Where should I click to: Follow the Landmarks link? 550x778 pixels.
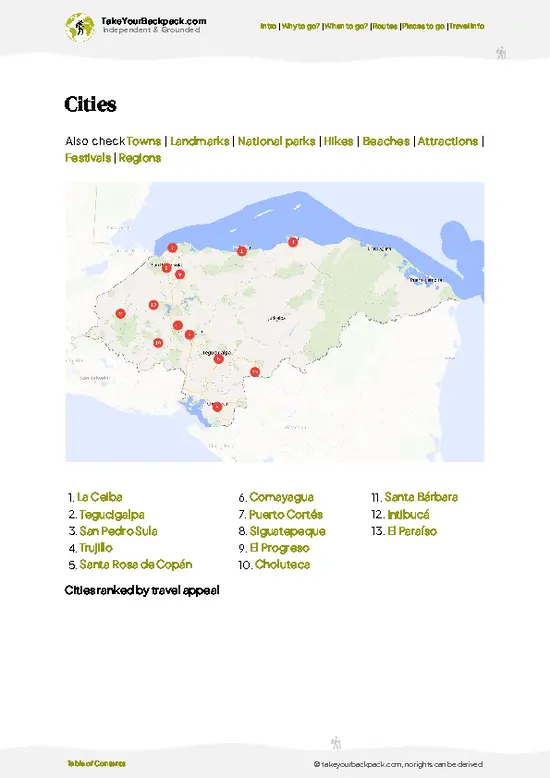coord(200,141)
